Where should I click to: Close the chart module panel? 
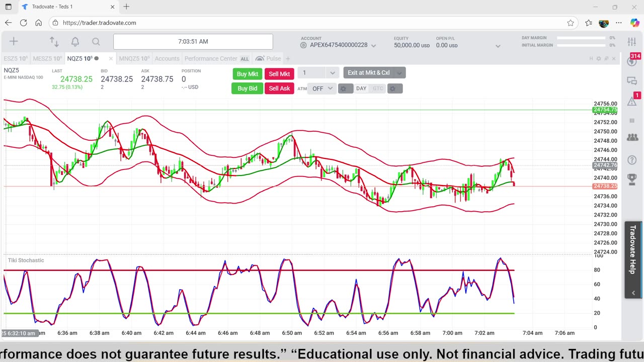pyautogui.click(x=614, y=59)
